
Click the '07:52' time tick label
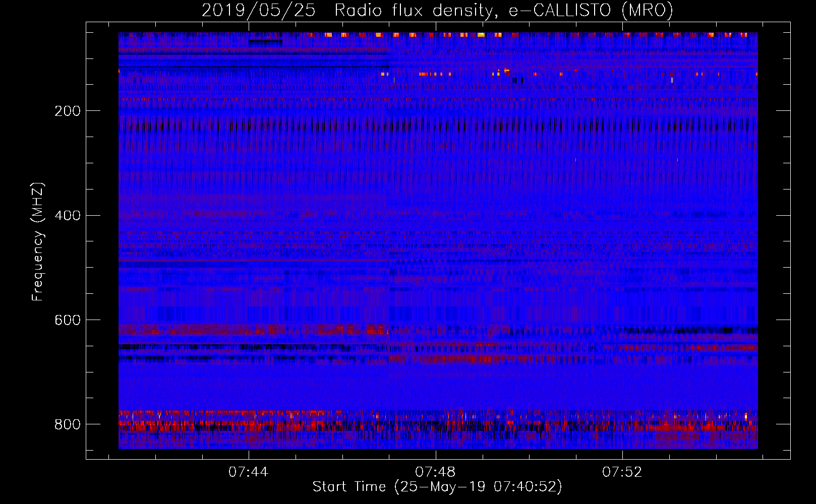tap(622, 472)
